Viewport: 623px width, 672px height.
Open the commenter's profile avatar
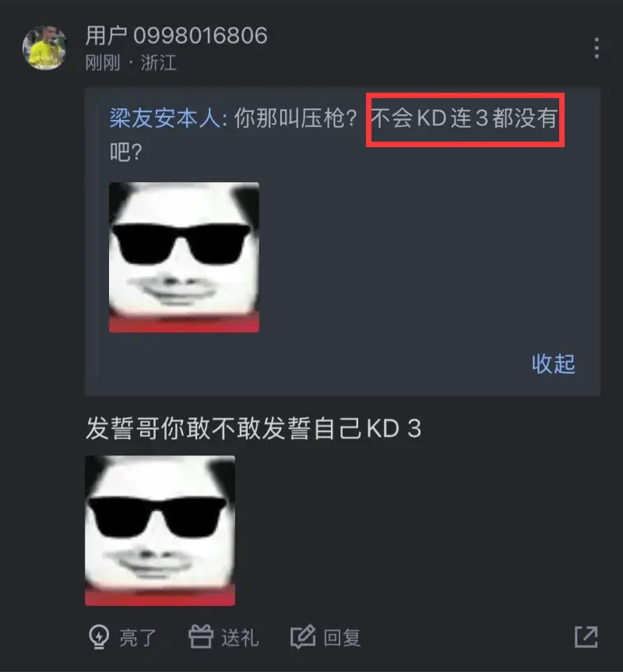tap(44, 47)
